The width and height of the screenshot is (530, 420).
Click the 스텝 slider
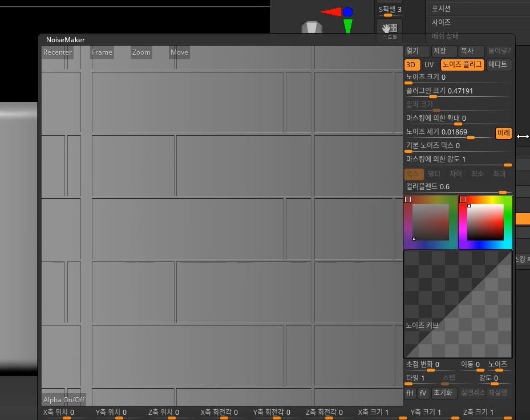pyautogui.click(x=457, y=379)
